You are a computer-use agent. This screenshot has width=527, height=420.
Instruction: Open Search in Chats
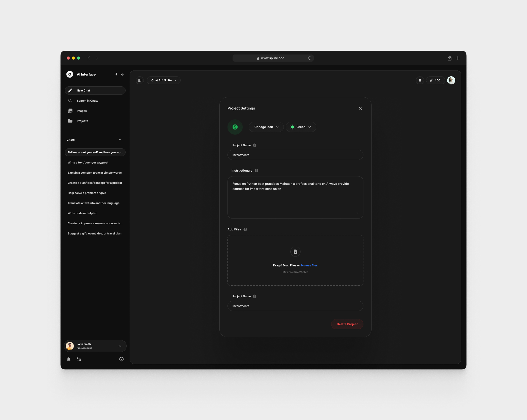coord(95,101)
